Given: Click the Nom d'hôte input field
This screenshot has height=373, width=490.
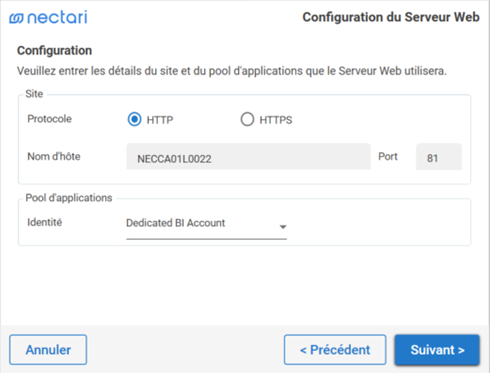Looking at the screenshot, I should [248, 157].
